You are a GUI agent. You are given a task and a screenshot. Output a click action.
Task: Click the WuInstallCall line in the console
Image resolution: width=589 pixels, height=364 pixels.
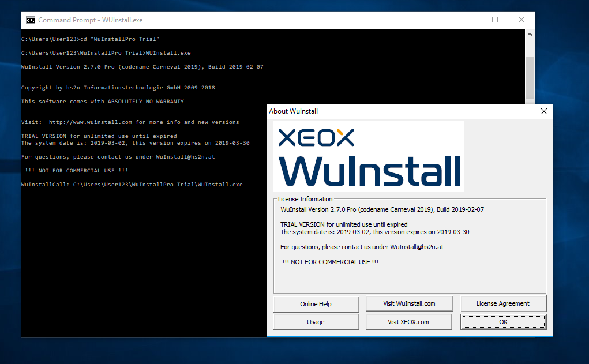pyautogui.click(x=132, y=185)
